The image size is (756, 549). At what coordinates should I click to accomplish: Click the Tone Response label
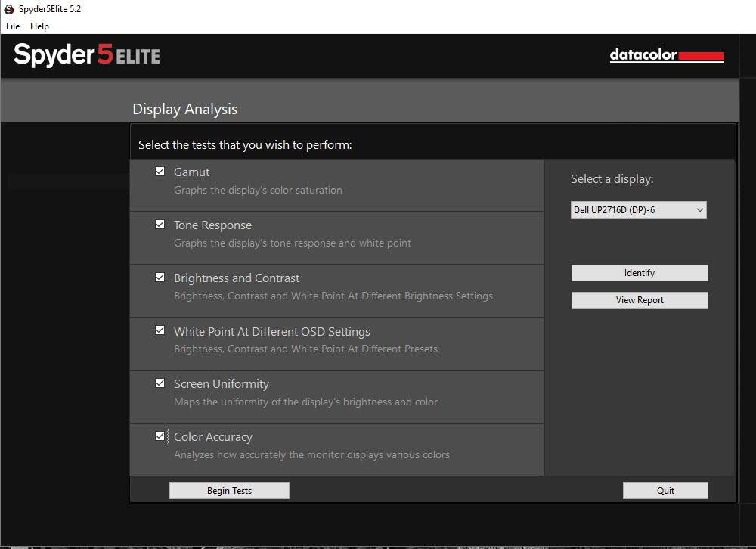point(212,225)
